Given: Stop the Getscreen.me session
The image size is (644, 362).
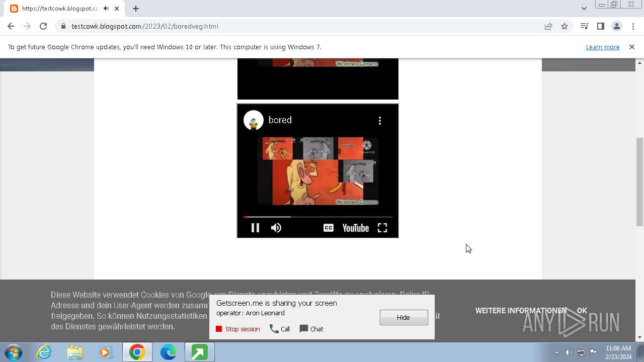Looking at the screenshot, I should [238, 329].
